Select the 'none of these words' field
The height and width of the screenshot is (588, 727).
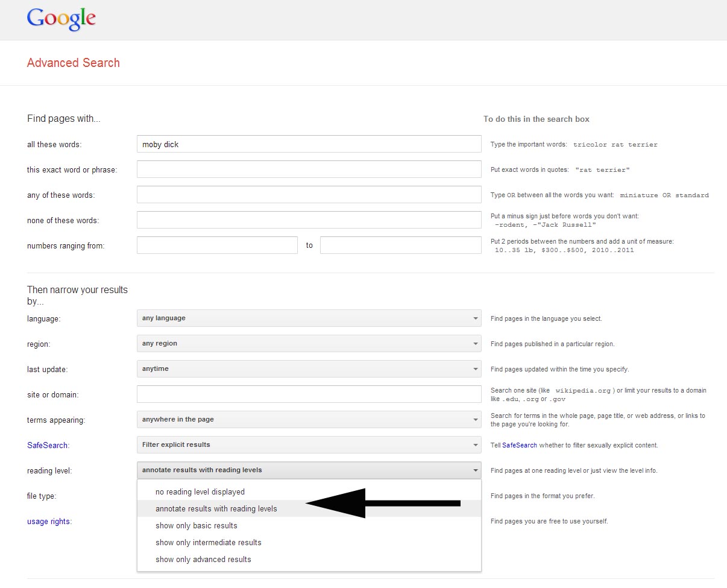[x=309, y=220]
